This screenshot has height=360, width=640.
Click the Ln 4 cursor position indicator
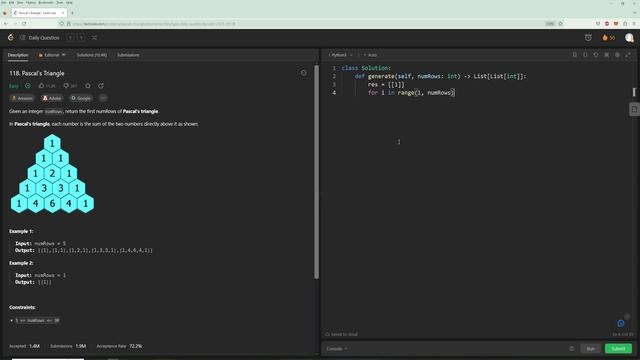click(x=622, y=334)
